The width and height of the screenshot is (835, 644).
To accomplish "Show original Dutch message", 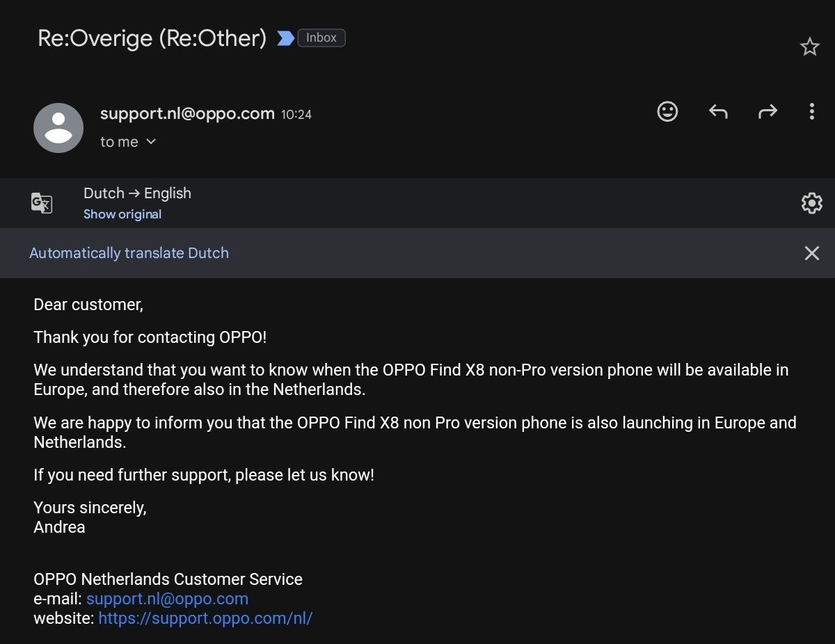I will coord(122,214).
